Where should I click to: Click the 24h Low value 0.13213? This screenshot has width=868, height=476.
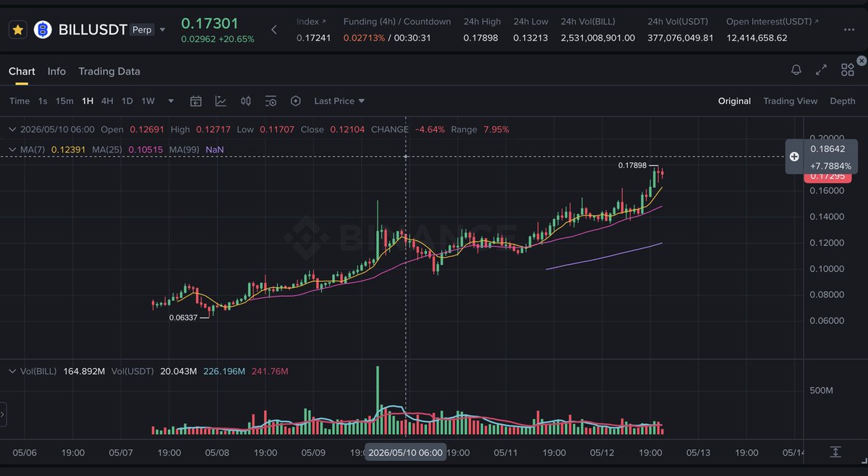pyautogui.click(x=531, y=38)
